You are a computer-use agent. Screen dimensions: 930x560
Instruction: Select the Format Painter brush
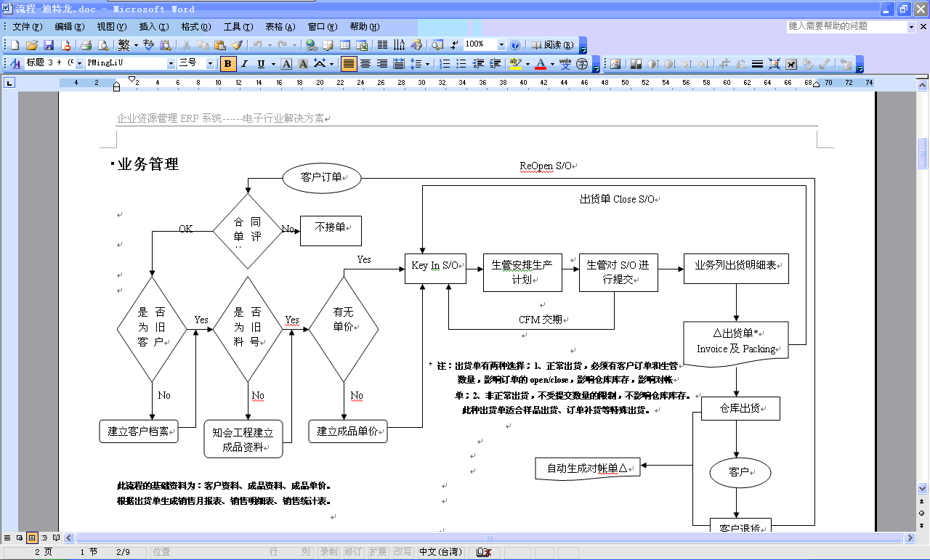point(237,45)
